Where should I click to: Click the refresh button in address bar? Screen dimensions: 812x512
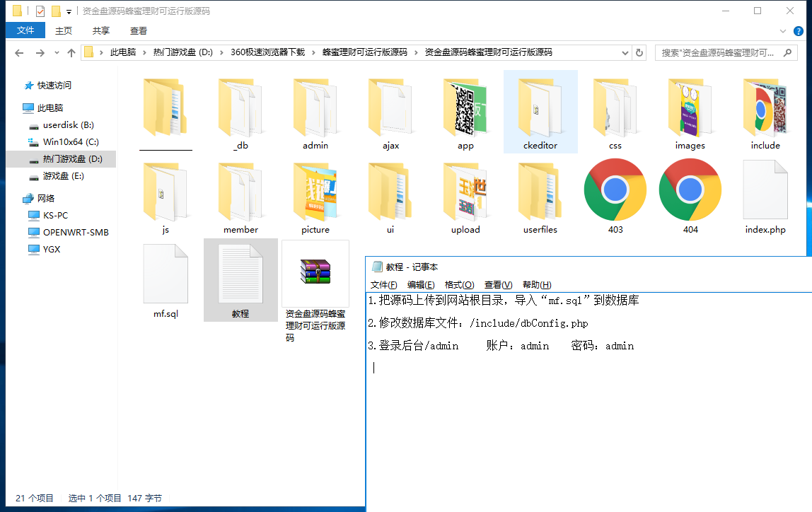tap(639, 52)
